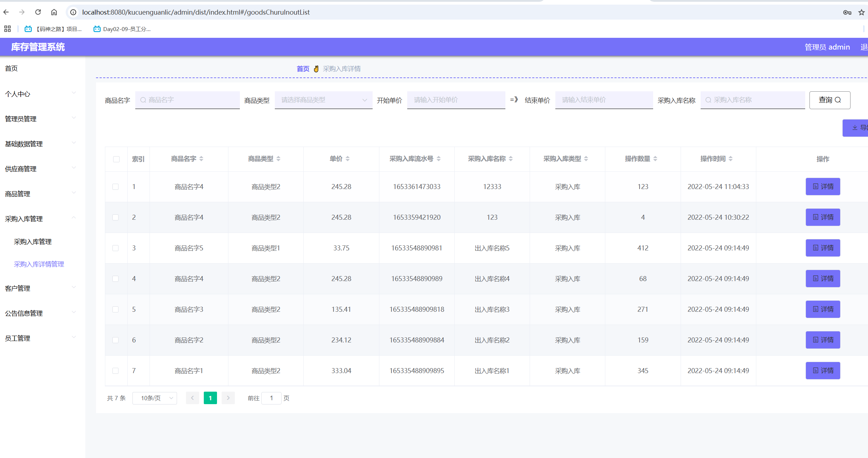Select page 1 in the pagination
Screen dimensions: 868x458
coord(210,398)
